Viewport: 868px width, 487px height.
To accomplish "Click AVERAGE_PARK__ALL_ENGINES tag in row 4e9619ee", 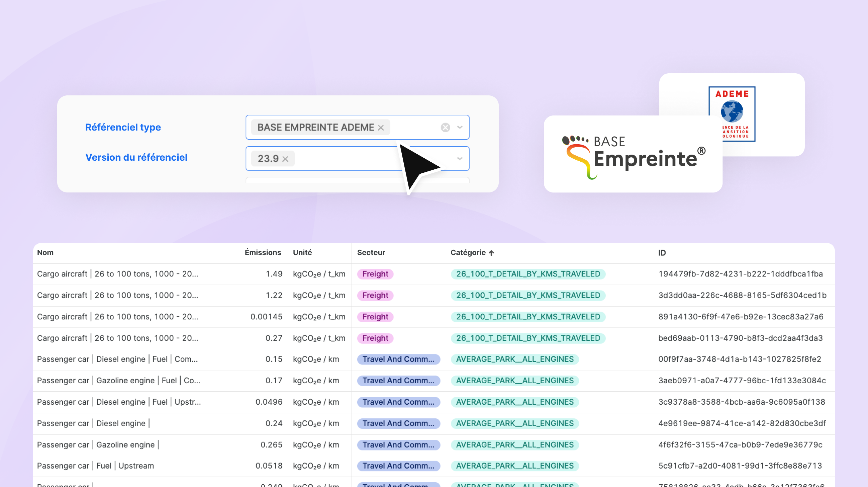I will coord(514,424).
